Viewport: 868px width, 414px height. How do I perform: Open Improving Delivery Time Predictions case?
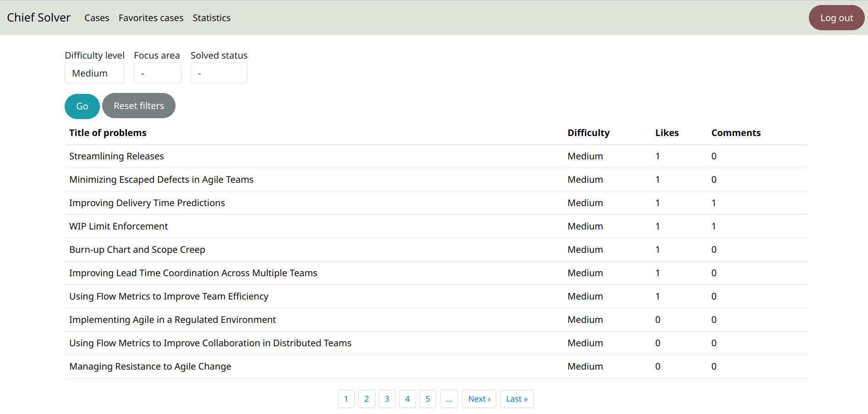(147, 203)
